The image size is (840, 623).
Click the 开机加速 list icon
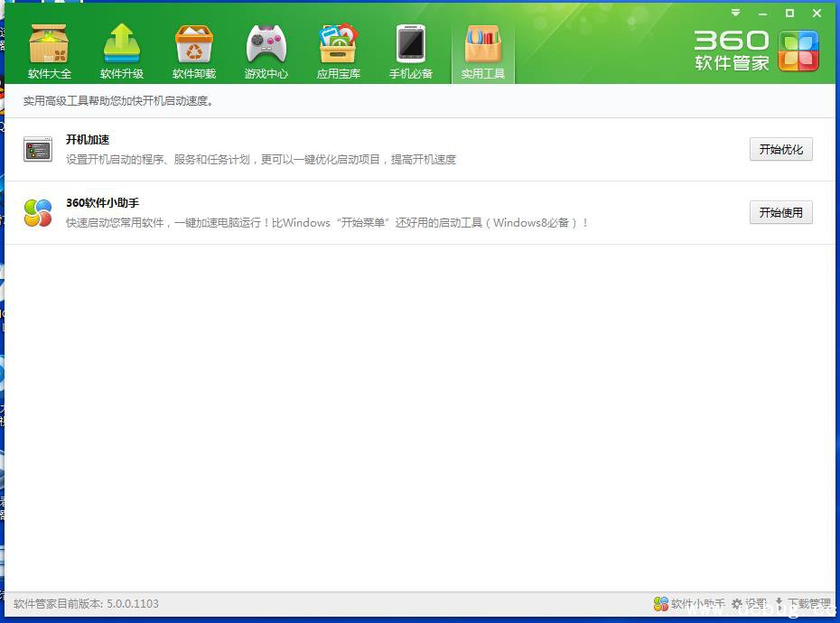[x=38, y=150]
